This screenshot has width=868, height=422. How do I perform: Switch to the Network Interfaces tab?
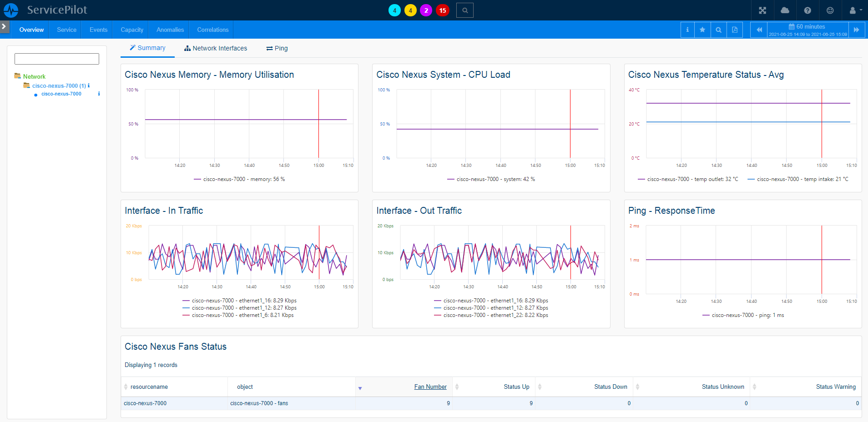(216, 48)
